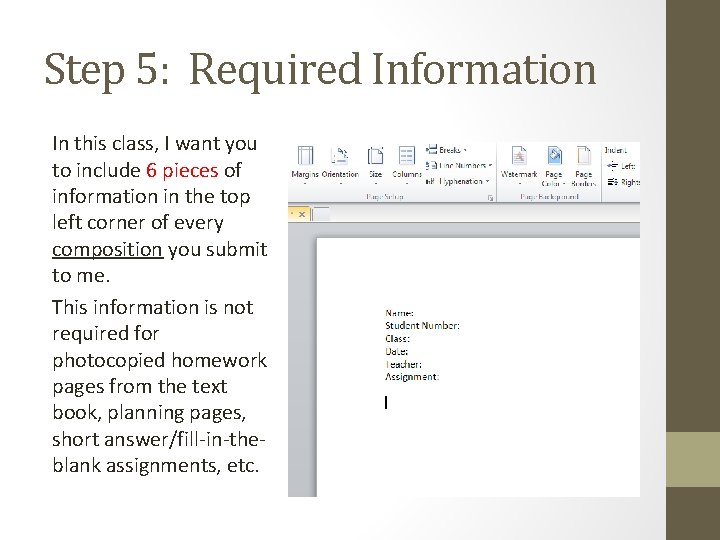
Task: Close the yellow document tab with X
Action: (302, 214)
